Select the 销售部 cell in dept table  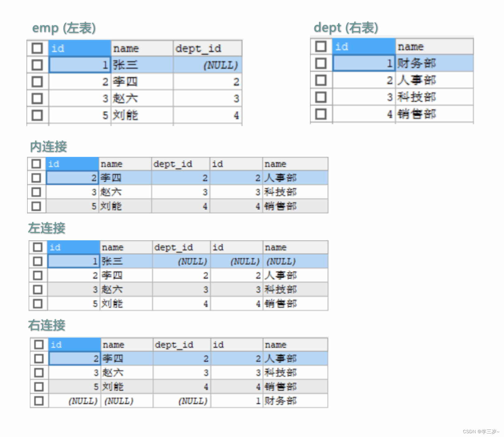pyautogui.click(x=434, y=114)
